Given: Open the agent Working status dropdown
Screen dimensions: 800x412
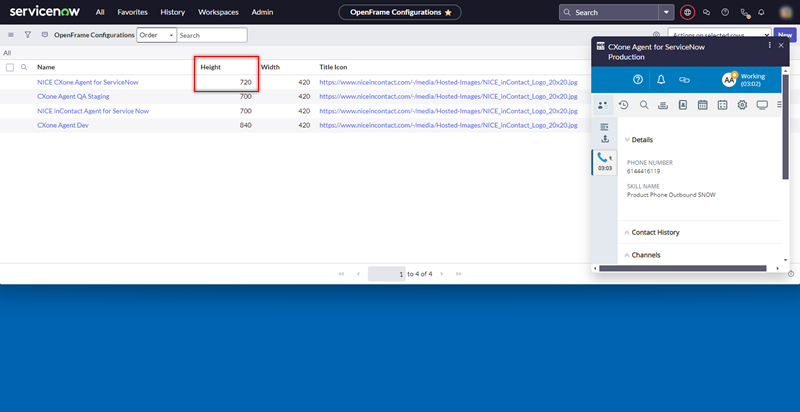Looking at the screenshot, I should 744,80.
